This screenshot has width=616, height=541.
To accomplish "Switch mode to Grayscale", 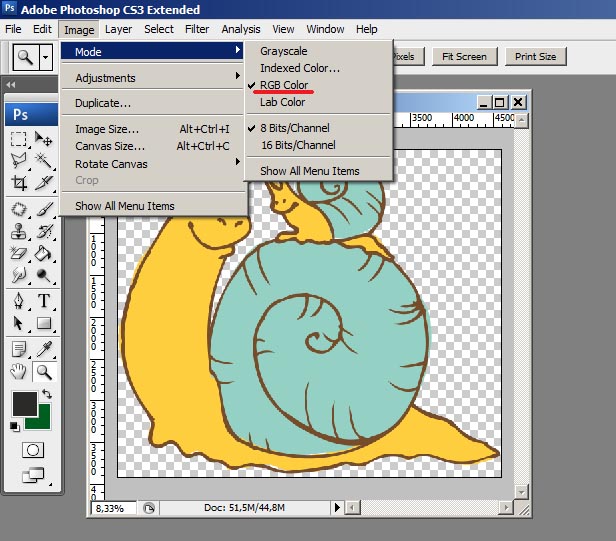I will click(x=284, y=51).
